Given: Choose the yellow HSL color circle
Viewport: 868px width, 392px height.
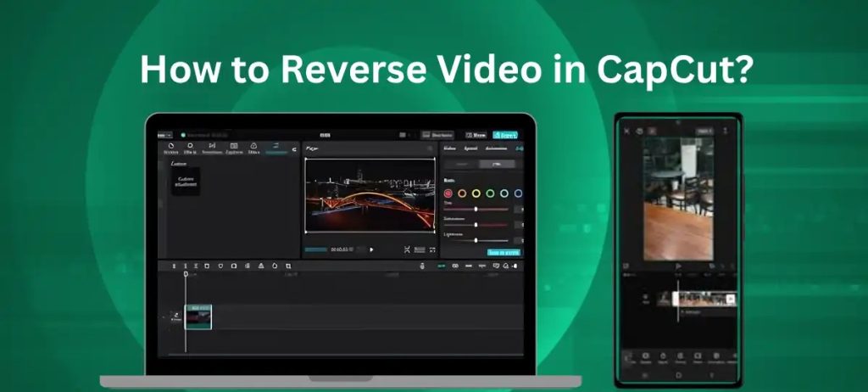Looking at the screenshot, I should coord(476,193).
